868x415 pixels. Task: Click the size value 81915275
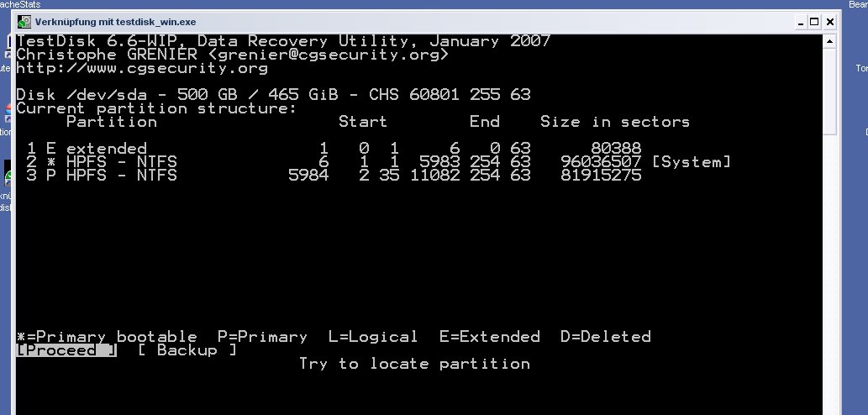click(x=601, y=176)
